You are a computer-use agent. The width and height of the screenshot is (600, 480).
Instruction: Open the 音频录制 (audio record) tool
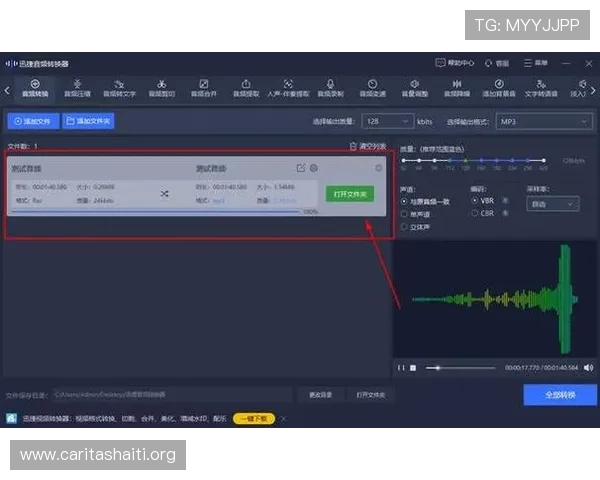click(x=330, y=88)
